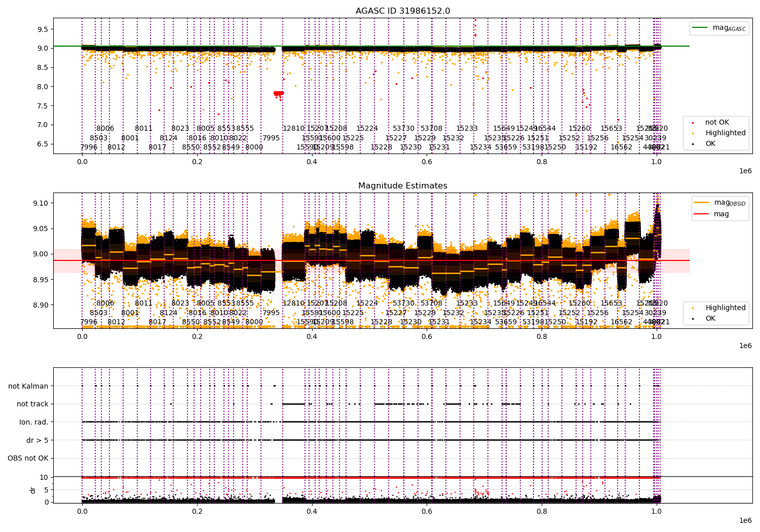Click the 1e6 exponent label under the top plot
Image resolution: width=760 pixels, height=532 pixels.
click(745, 171)
